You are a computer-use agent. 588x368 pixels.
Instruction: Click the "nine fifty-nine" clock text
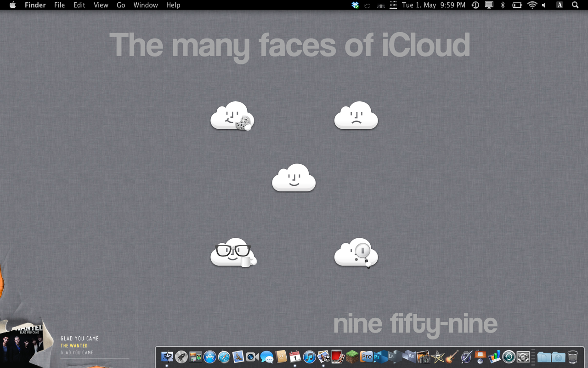(x=415, y=324)
